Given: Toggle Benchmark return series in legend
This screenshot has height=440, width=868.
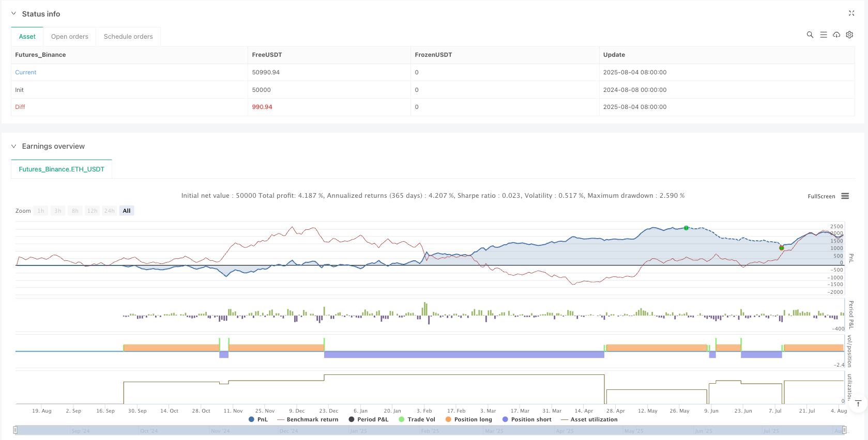Looking at the screenshot, I should point(308,419).
